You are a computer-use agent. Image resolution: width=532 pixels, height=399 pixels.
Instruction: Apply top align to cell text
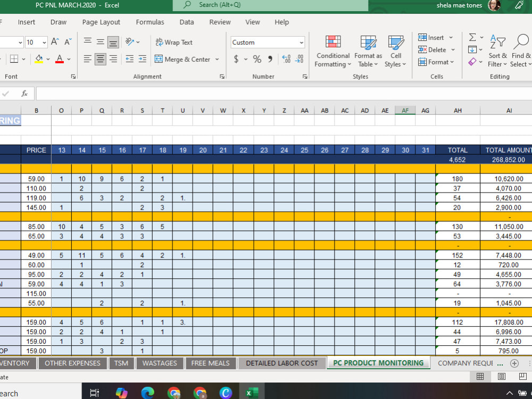pos(88,41)
